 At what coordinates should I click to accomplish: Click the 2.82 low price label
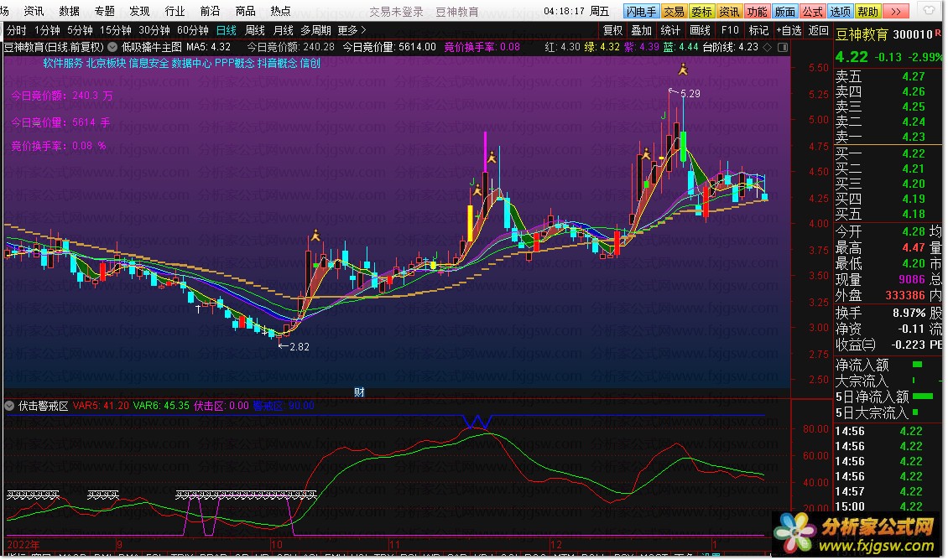coord(300,347)
